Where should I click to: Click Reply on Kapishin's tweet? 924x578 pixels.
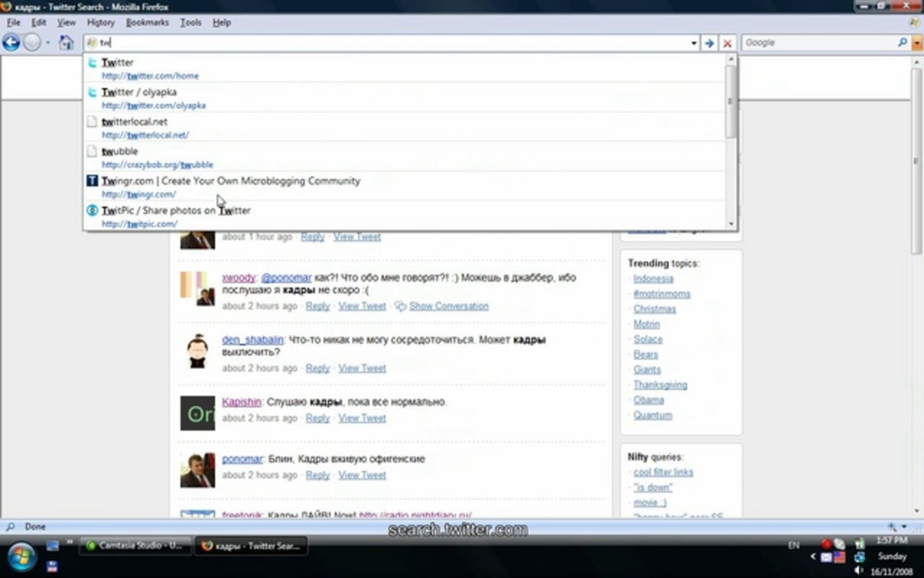(318, 418)
